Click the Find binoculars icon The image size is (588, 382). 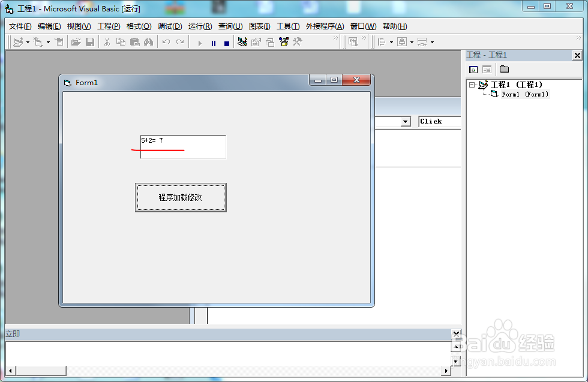click(x=149, y=42)
